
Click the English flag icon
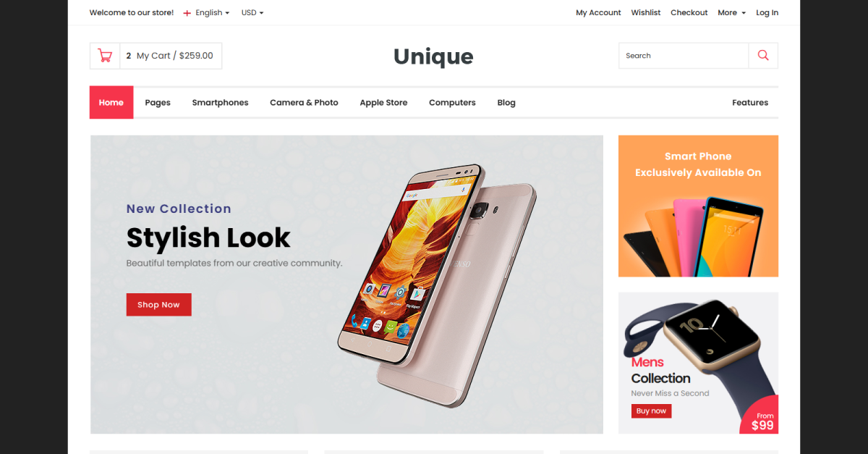[x=187, y=13]
